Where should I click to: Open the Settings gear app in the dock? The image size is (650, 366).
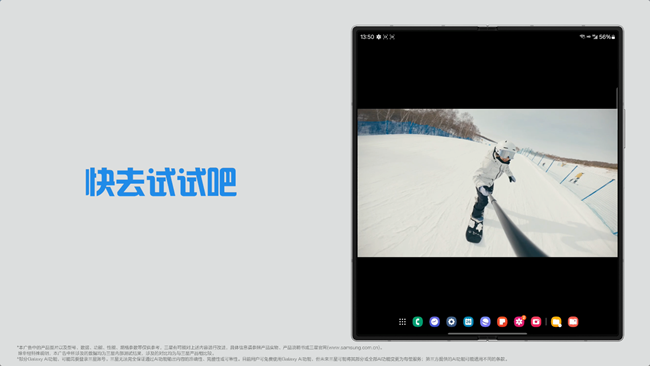coord(451,322)
